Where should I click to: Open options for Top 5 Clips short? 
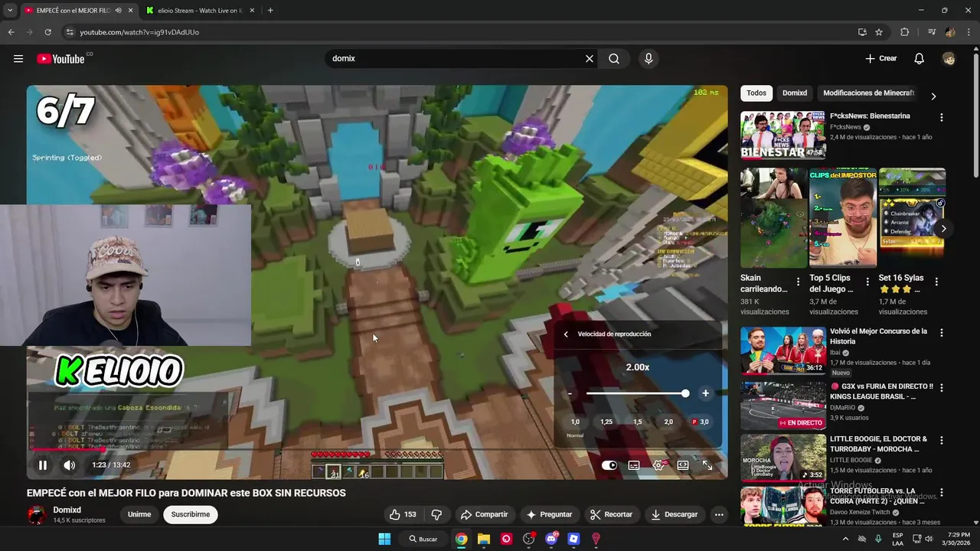867,282
